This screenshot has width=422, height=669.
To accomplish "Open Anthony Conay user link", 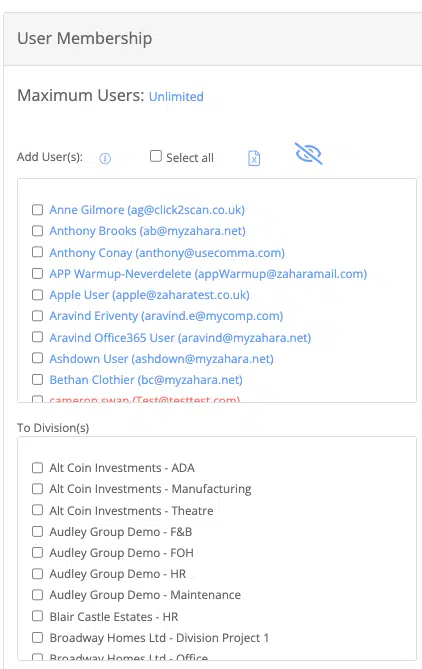I will [x=167, y=253].
